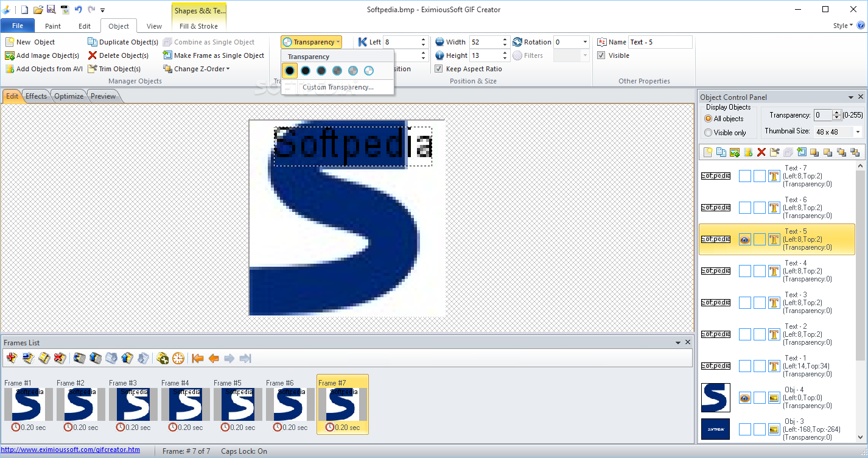
Task: Select the third transparency preset circle
Action: [x=321, y=71]
